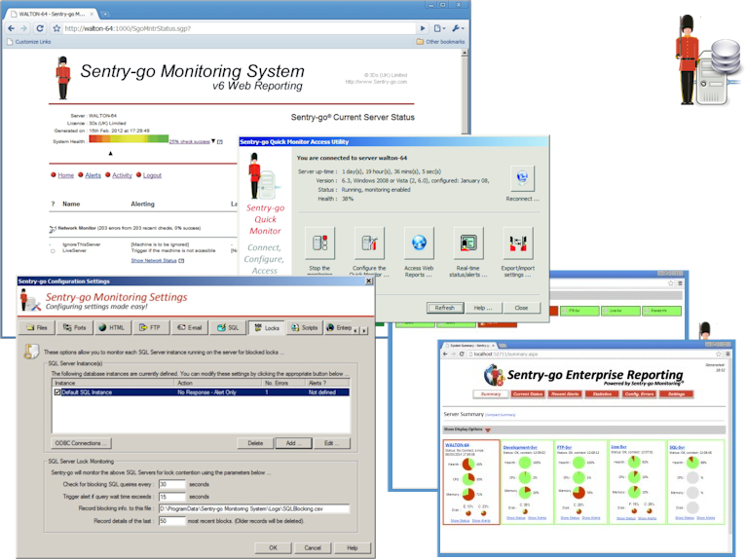
Task: Open Configure the Quick Monitor icon
Action: tap(369, 243)
